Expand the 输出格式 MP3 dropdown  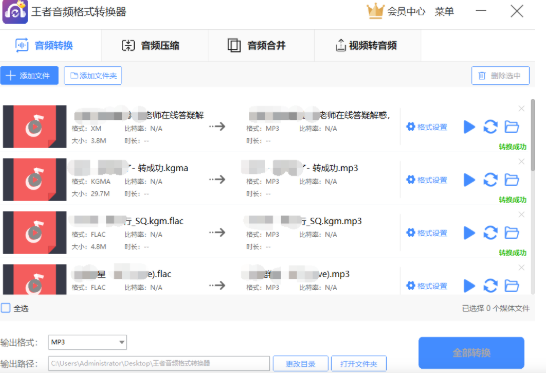(x=87, y=342)
